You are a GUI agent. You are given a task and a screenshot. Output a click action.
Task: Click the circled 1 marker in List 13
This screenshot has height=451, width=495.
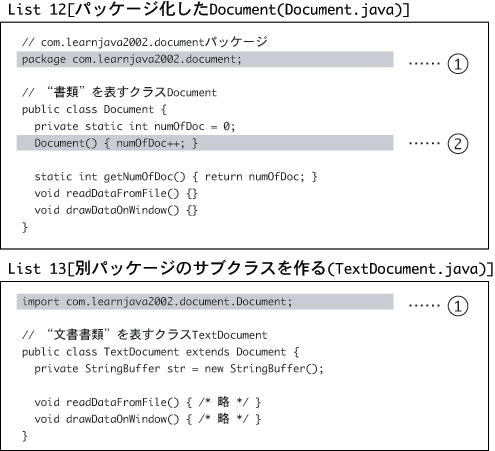(x=458, y=306)
